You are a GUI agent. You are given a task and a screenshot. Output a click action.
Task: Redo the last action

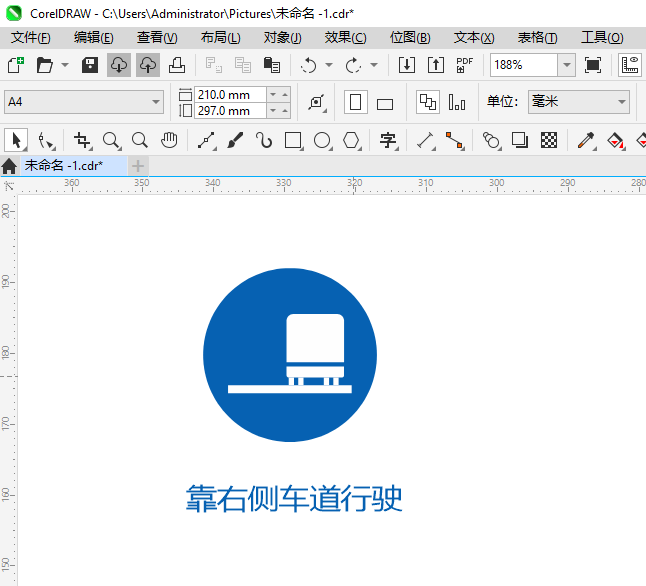tap(353, 65)
